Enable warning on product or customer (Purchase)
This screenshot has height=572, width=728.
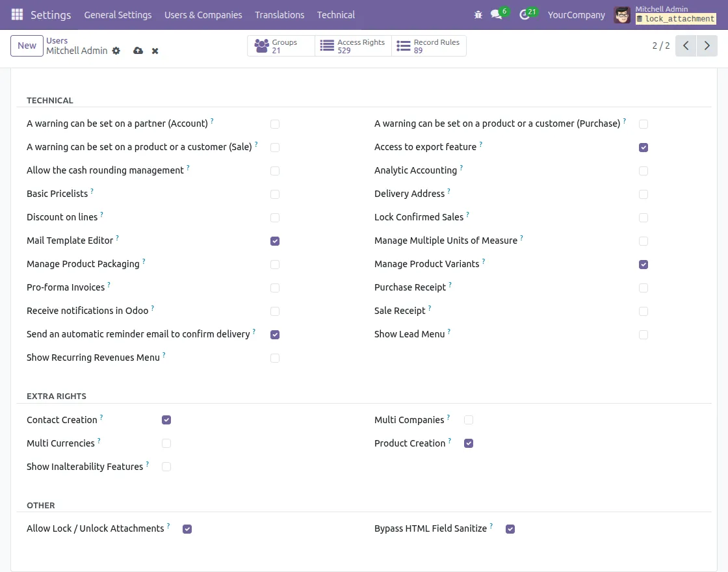coord(643,124)
